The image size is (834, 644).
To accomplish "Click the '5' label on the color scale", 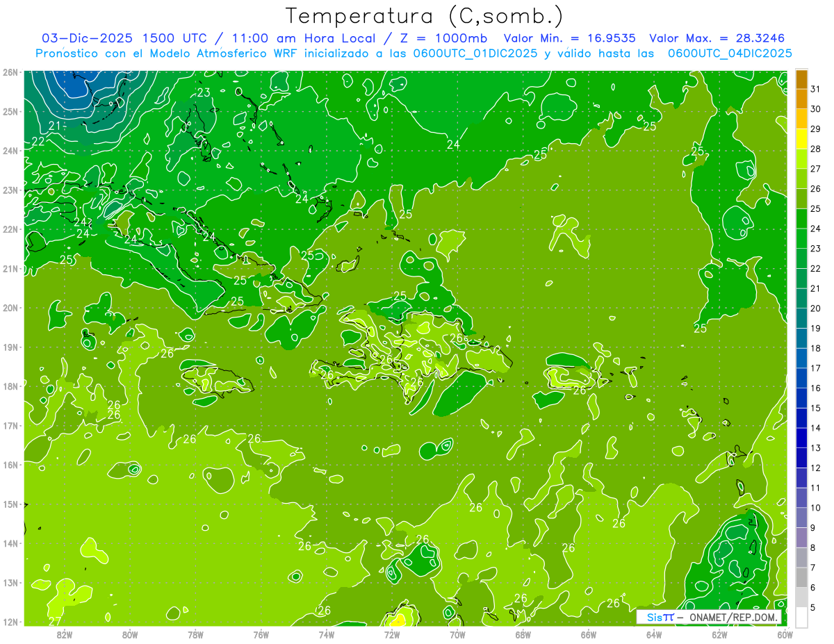I will [x=813, y=608].
